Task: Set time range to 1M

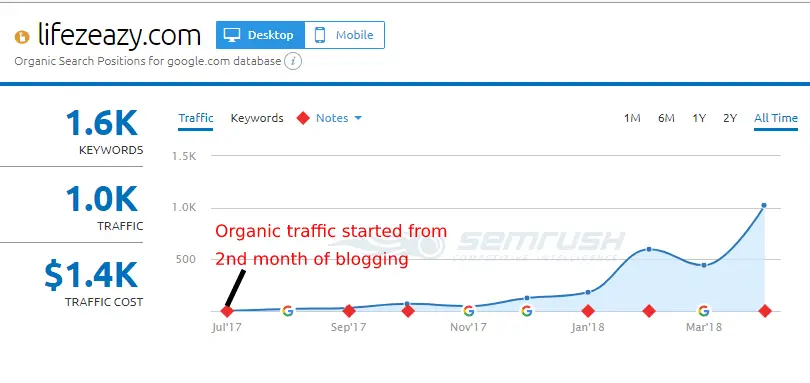Action: click(x=632, y=118)
